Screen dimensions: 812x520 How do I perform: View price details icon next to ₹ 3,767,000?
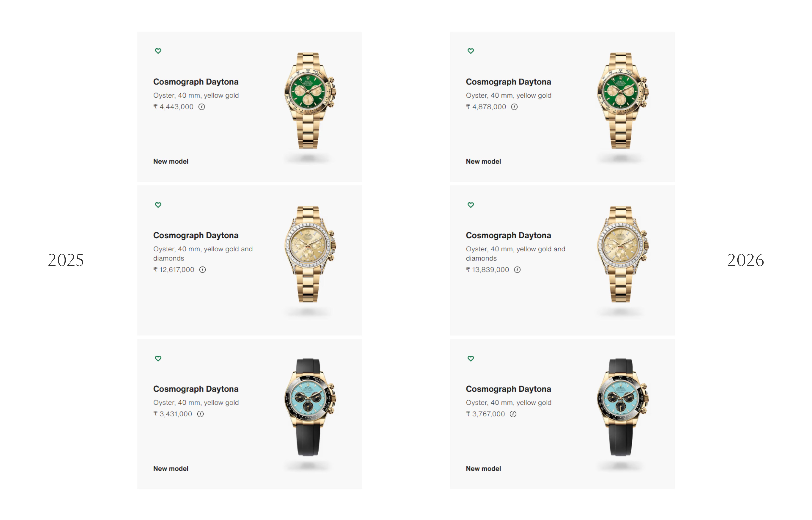tap(513, 414)
